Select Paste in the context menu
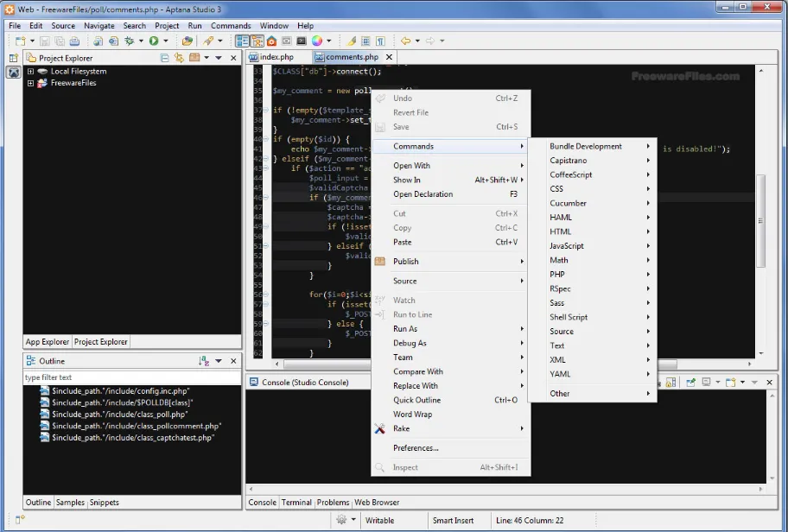 [x=451, y=242]
